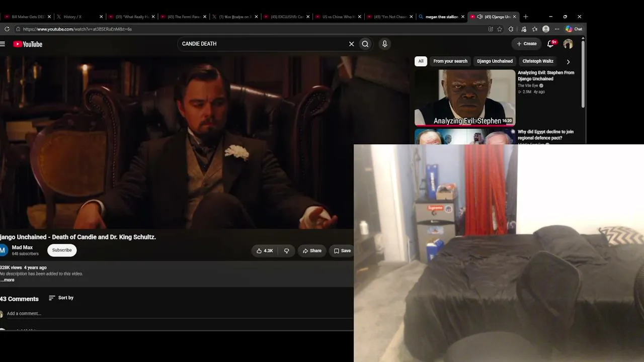This screenshot has width=644, height=362.
Task: Bookmark this page with the star icon
Action: tap(500, 29)
